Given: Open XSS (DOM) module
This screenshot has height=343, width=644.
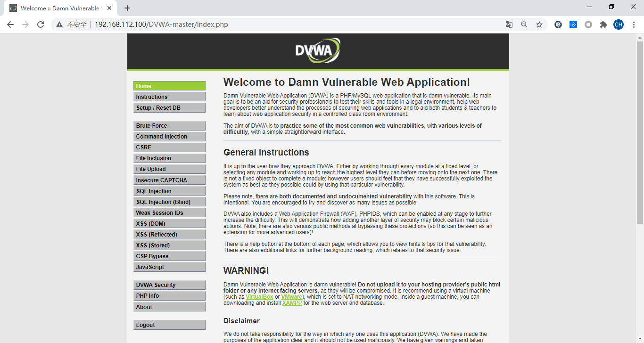Looking at the screenshot, I should [x=170, y=223].
